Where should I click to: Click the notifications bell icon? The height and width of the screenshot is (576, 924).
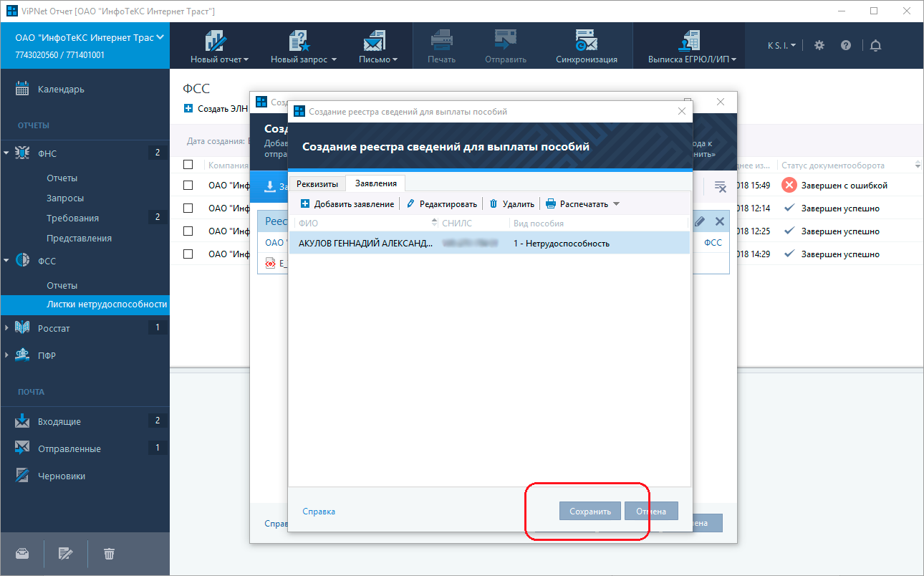(875, 45)
